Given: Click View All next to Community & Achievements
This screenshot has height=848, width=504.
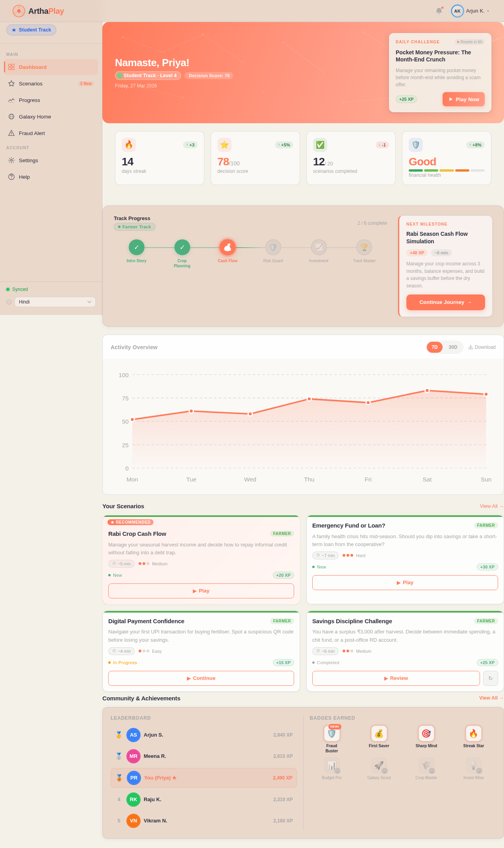Looking at the screenshot, I should click(491, 698).
